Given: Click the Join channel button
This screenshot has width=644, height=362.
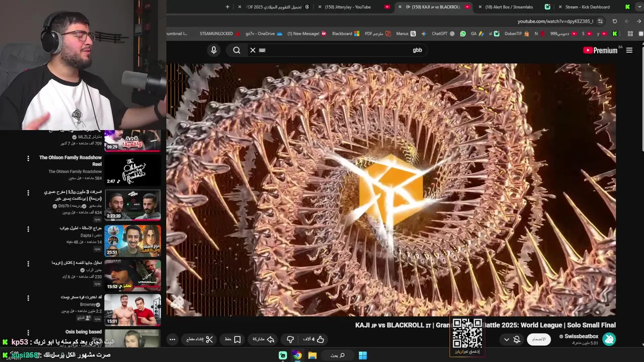Looking at the screenshot, I should click(539, 339).
